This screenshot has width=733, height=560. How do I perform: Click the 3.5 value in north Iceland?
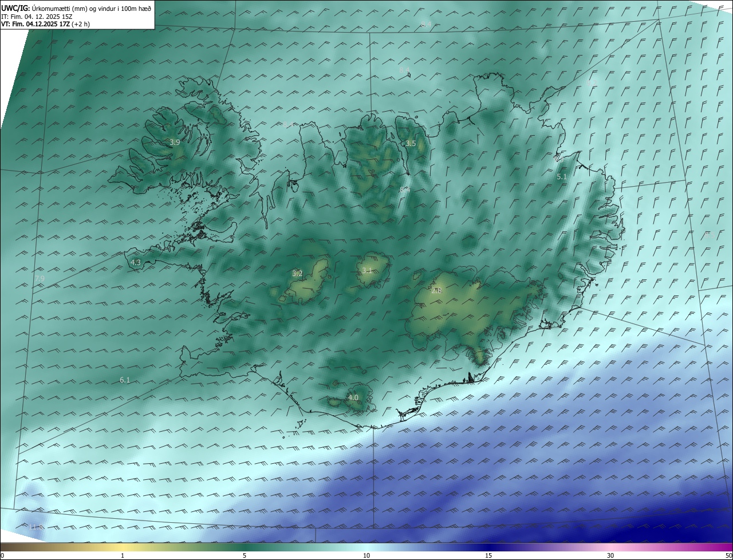[x=411, y=143]
